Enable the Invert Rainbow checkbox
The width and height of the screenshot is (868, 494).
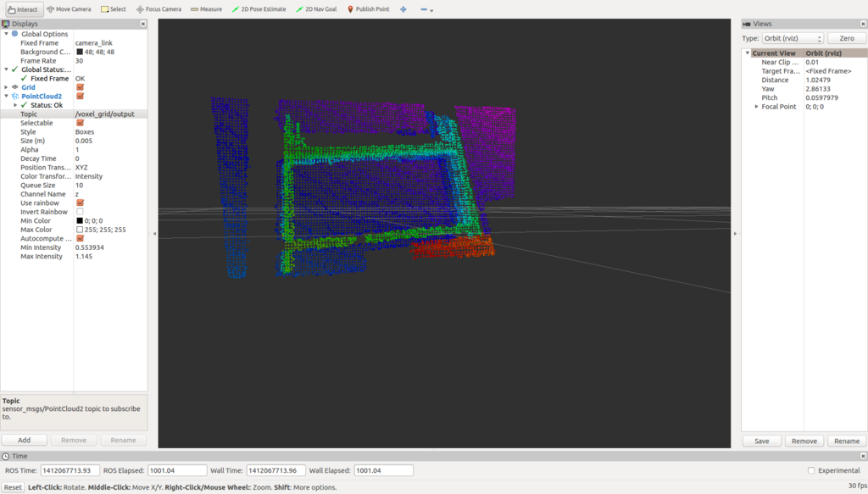click(80, 212)
